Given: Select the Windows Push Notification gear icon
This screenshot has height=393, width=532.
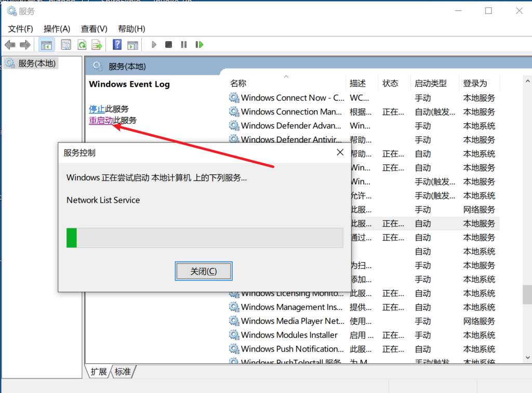Looking at the screenshot, I should [234, 349].
